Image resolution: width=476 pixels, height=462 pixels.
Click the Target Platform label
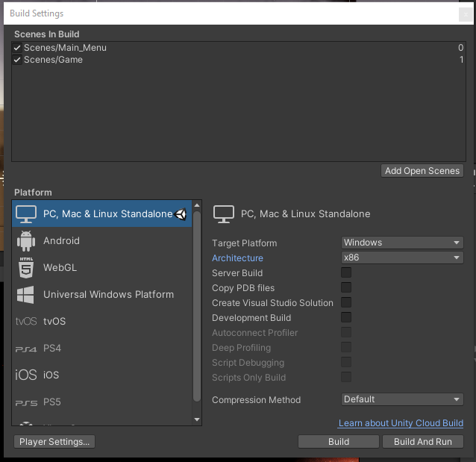coord(245,243)
